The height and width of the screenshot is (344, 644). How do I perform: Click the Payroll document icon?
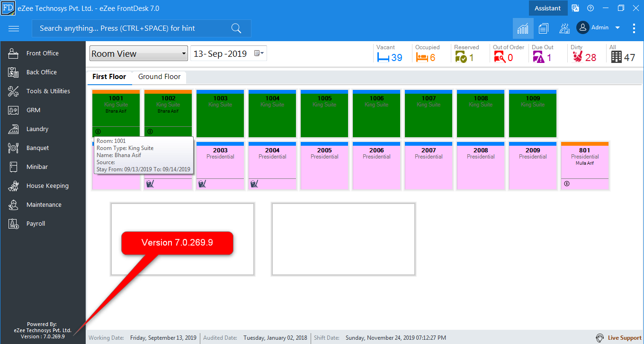point(13,224)
